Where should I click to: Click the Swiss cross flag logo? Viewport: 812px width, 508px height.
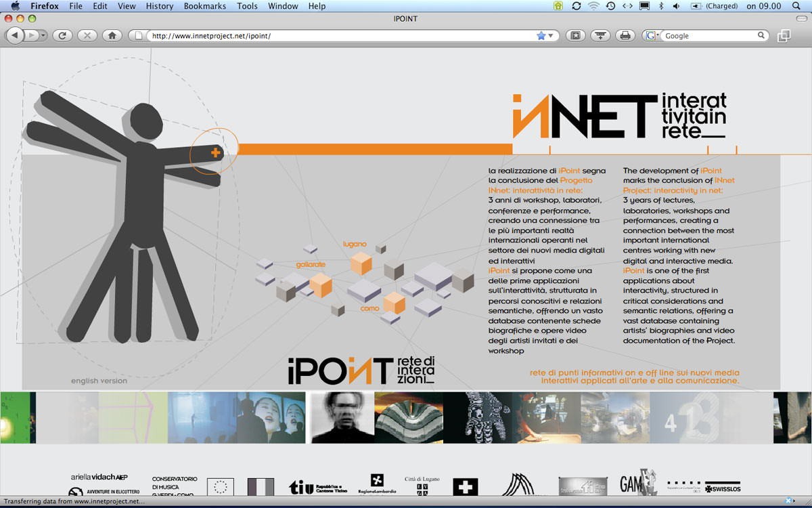(x=465, y=487)
